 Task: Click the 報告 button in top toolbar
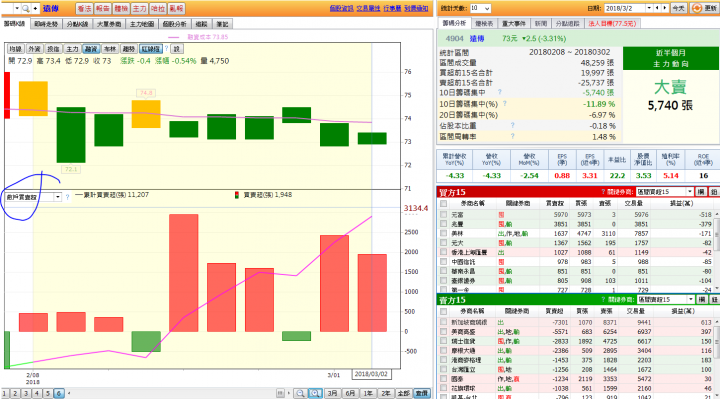[102, 8]
